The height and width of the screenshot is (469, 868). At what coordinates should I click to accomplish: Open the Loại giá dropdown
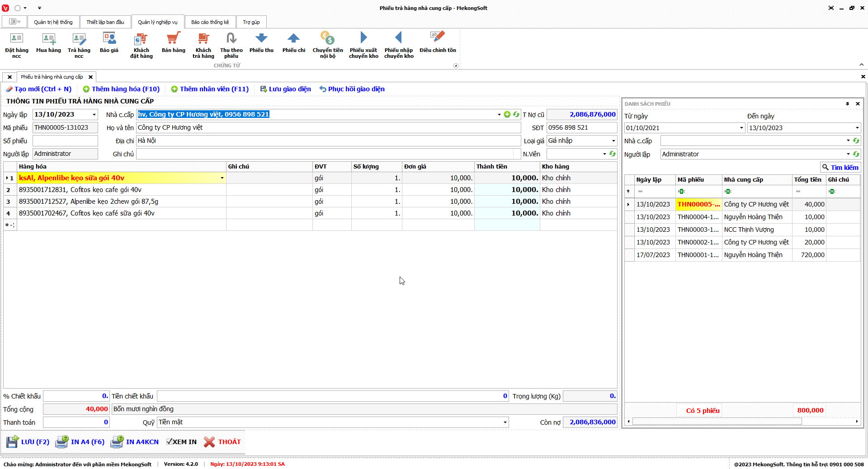point(613,141)
